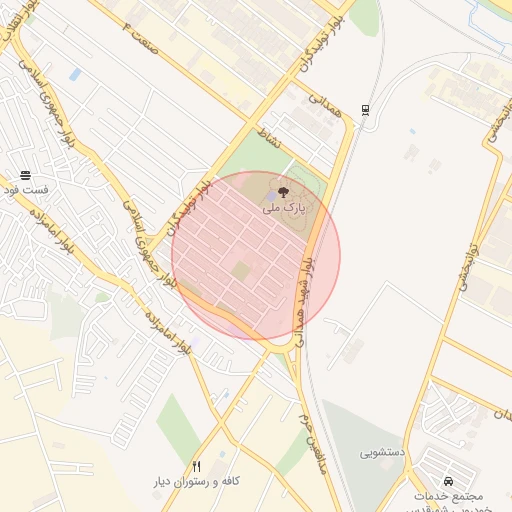Select the مدافعین حرم road label
Viewport: 512px width, 512px height.
point(313,444)
